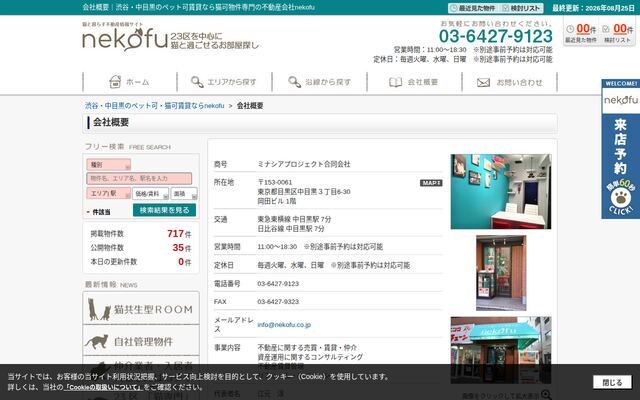Click the house icon in the navigation
The width and height of the screenshot is (640, 400).
click(115, 82)
